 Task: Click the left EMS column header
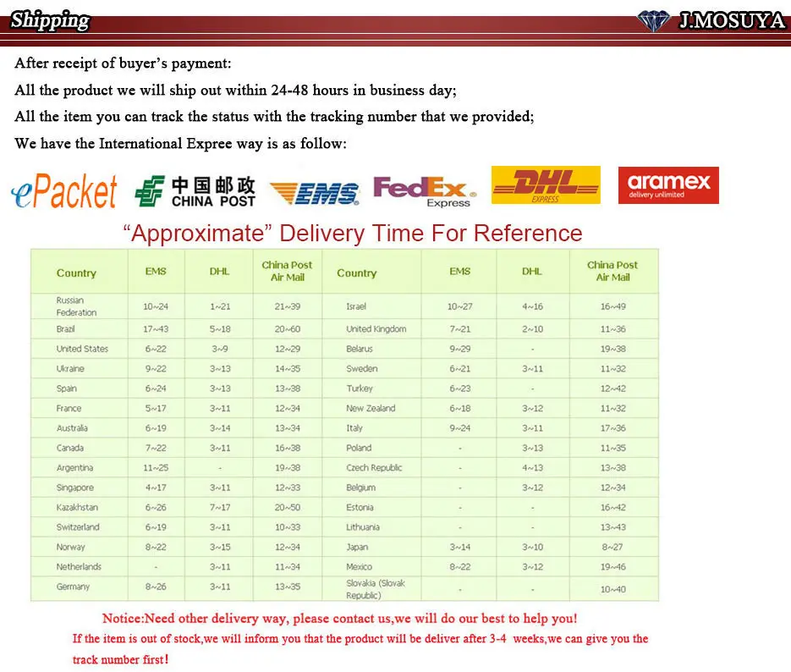[x=156, y=272]
